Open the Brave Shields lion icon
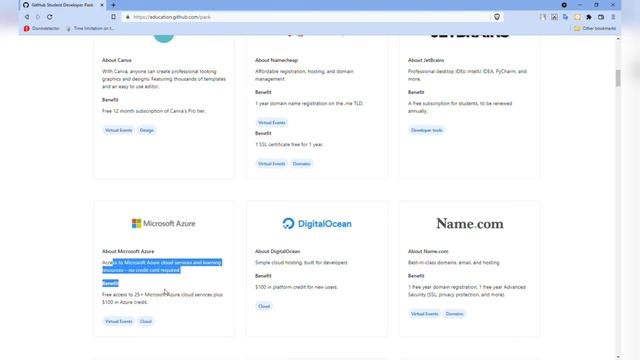 click(497, 17)
